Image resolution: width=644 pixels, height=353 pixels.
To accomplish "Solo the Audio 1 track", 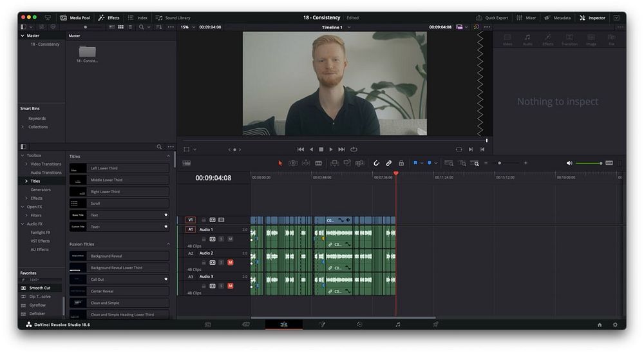I will coord(222,239).
